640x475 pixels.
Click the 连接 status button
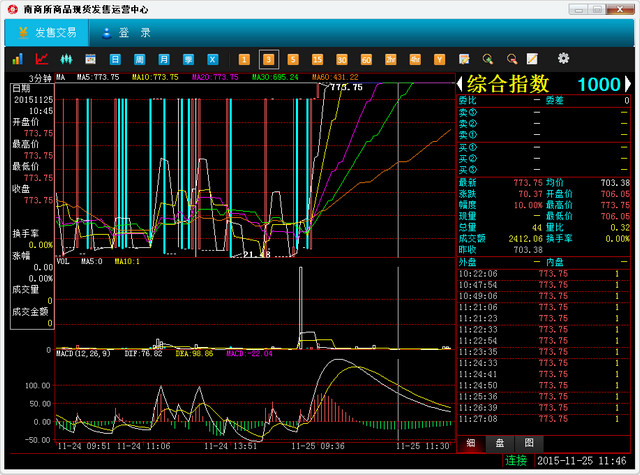click(x=516, y=461)
